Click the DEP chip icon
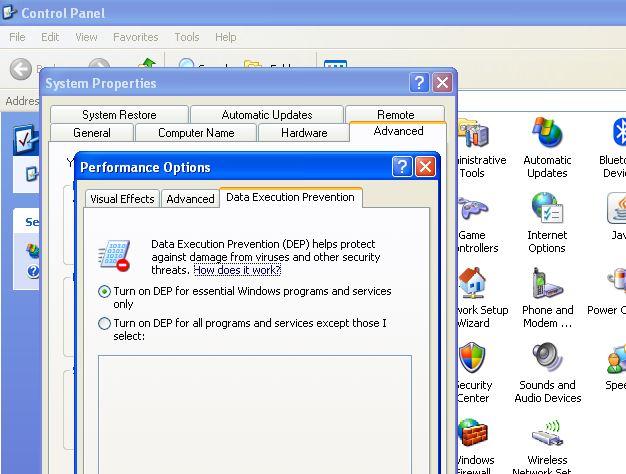 (x=115, y=256)
